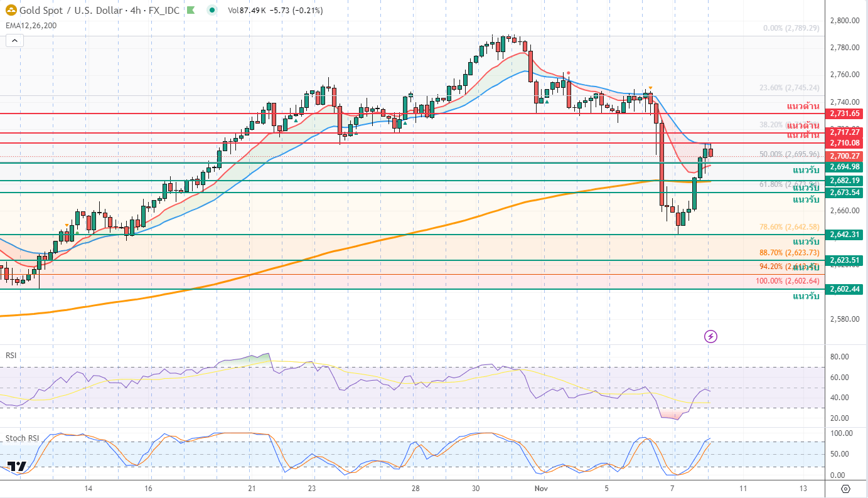Open the purple lightning event icon
868x498 pixels.
coord(710,337)
